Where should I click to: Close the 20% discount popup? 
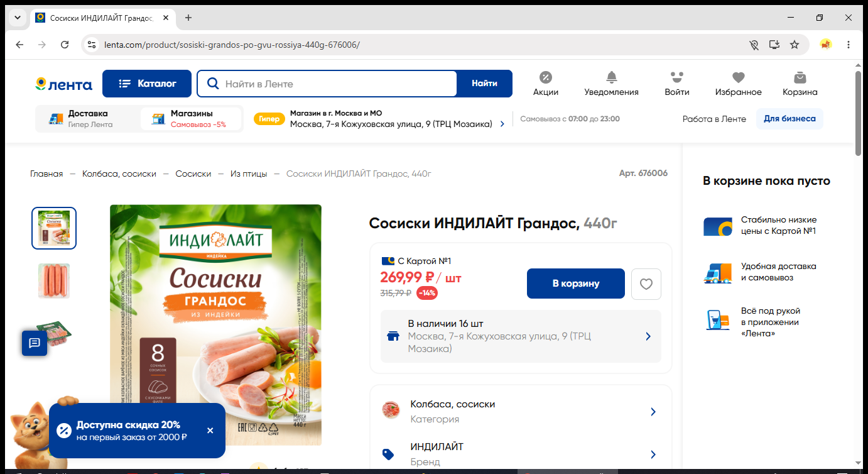coord(210,431)
